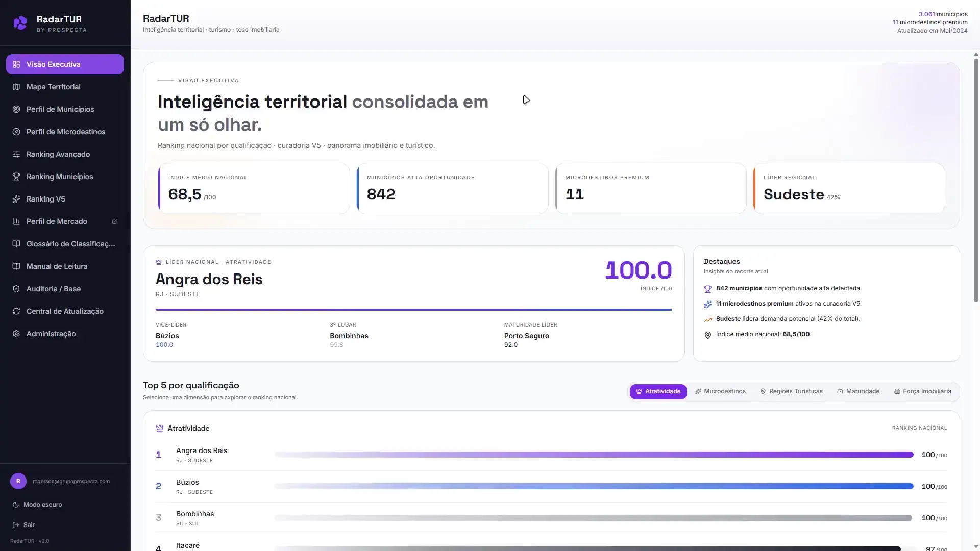Click the Perfil de Microdestinos compass icon
This screenshot has height=551, width=980.
(16, 132)
